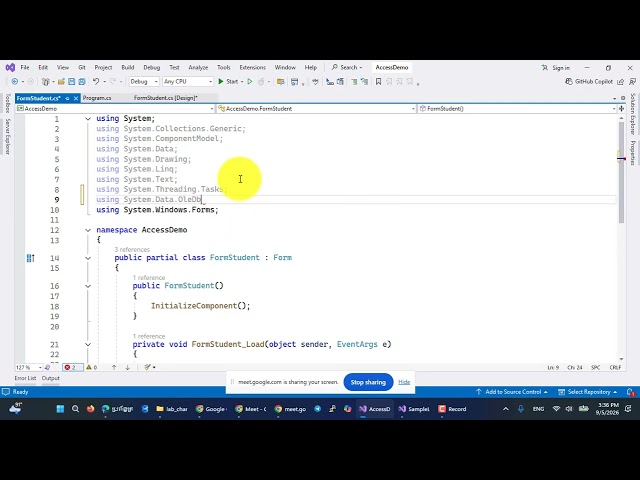Open the FormStudent() member dropdown
The height and width of the screenshot is (480, 640).
[518, 109]
